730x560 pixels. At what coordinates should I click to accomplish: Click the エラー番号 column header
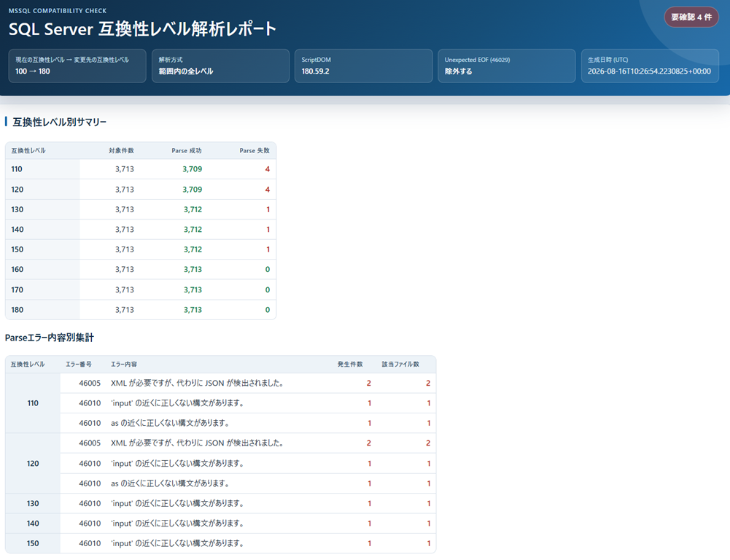click(79, 364)
